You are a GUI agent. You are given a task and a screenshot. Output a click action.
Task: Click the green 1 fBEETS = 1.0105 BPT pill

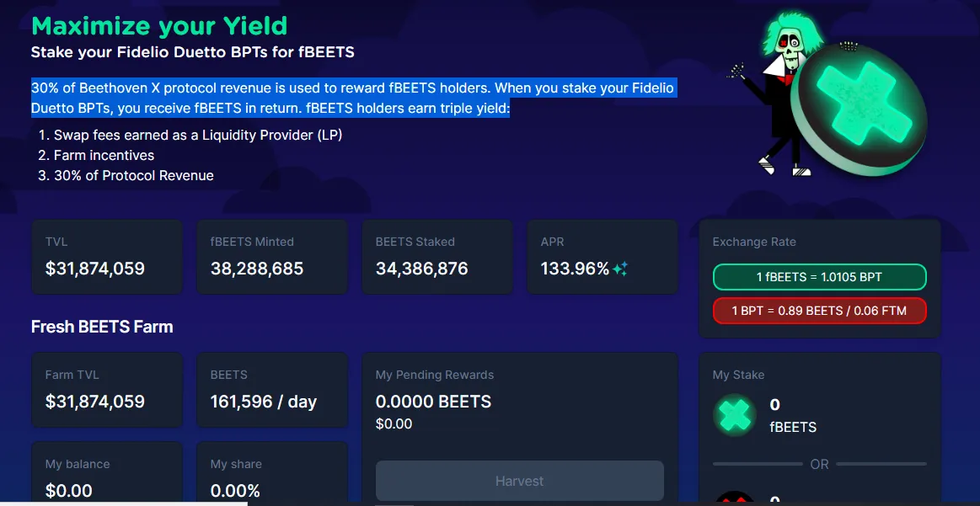point(819,277)
